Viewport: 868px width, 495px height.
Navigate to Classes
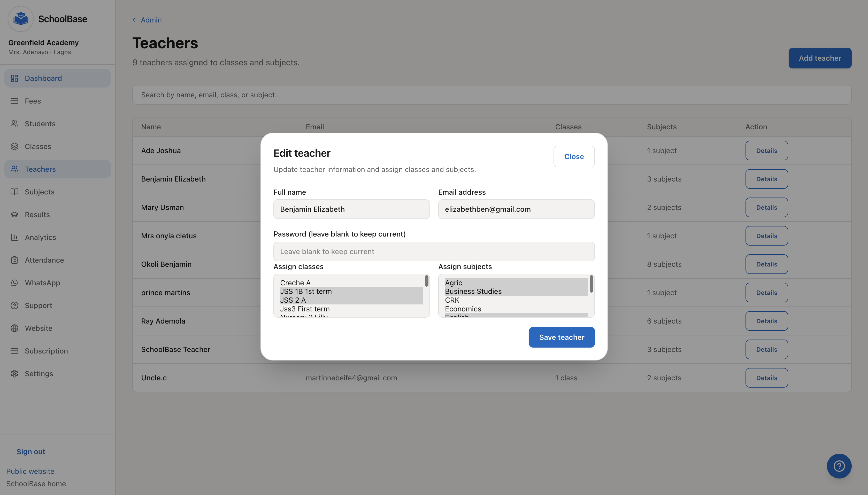click(57, 146)
